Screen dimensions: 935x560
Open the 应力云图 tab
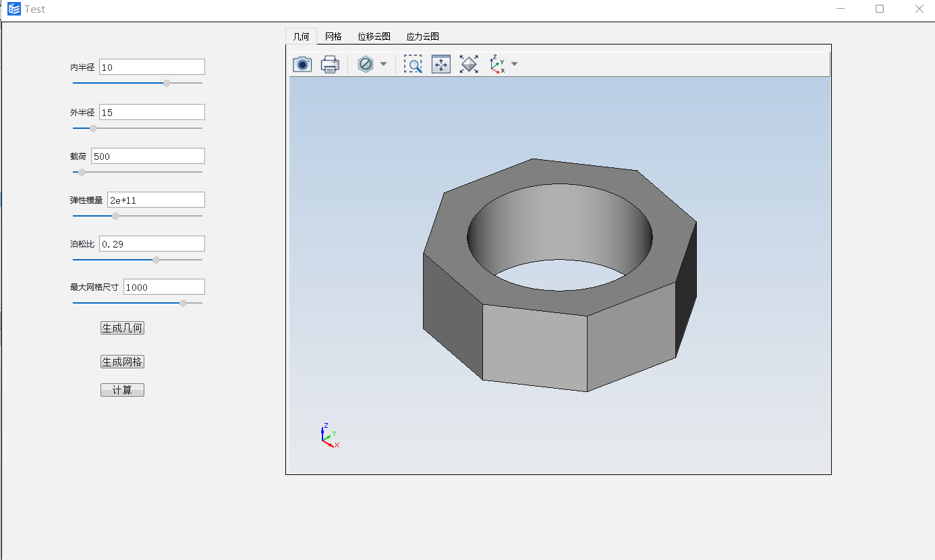click(423, 36)
